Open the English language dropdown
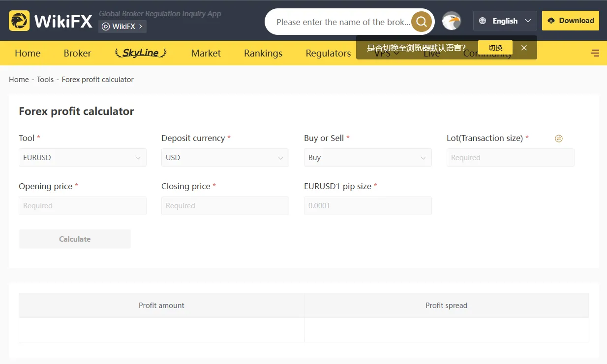Screen dimensions: 607x364 (x=505, y=21)
